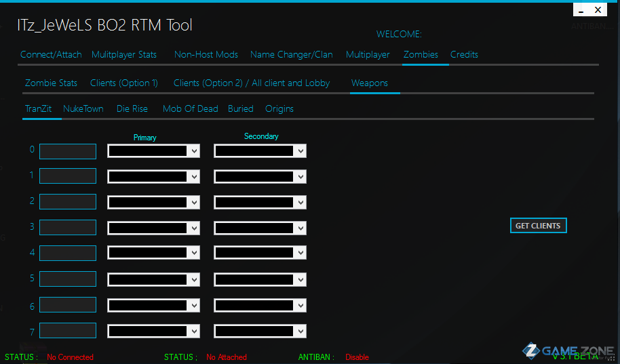Click the 'No Connected' status text
This screenshot has height=364, width=620.
tap(70, 357)
